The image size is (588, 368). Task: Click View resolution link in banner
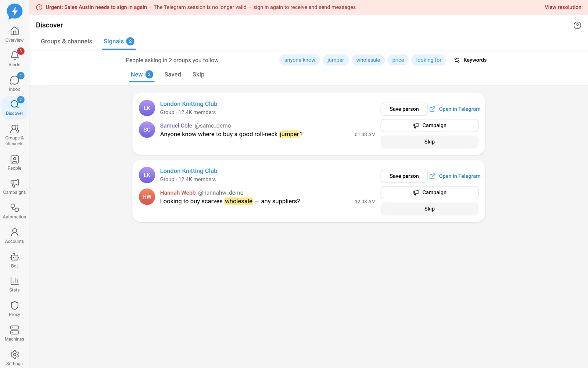(x=563, y=7)
